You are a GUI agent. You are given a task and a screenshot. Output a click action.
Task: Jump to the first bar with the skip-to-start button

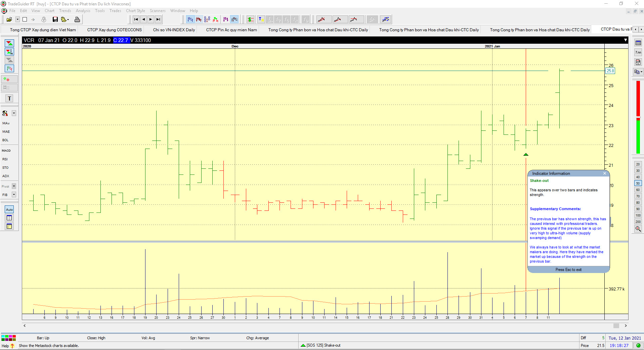click(x=136, y=20)
